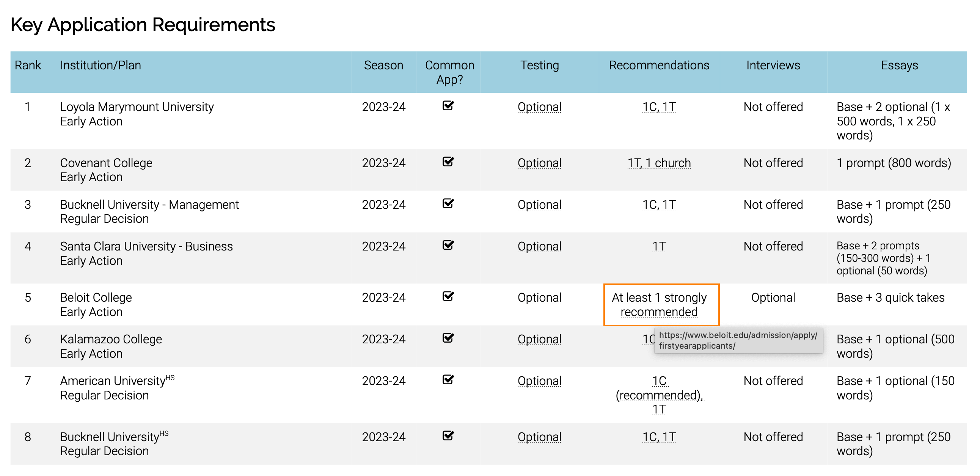Select 'Bucknell University - Management' institution name
The height and width of the screenshot is (476, 980).
[149, 205]
